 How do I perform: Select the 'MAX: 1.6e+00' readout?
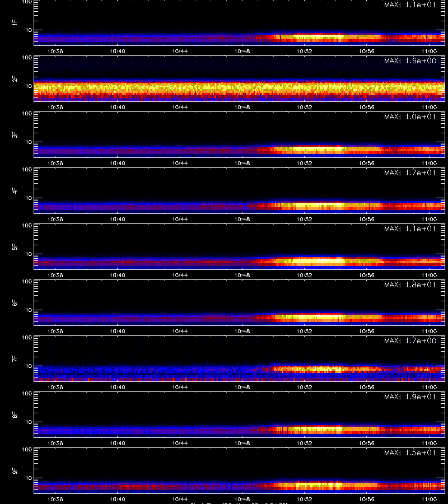[x=410, y=60]
